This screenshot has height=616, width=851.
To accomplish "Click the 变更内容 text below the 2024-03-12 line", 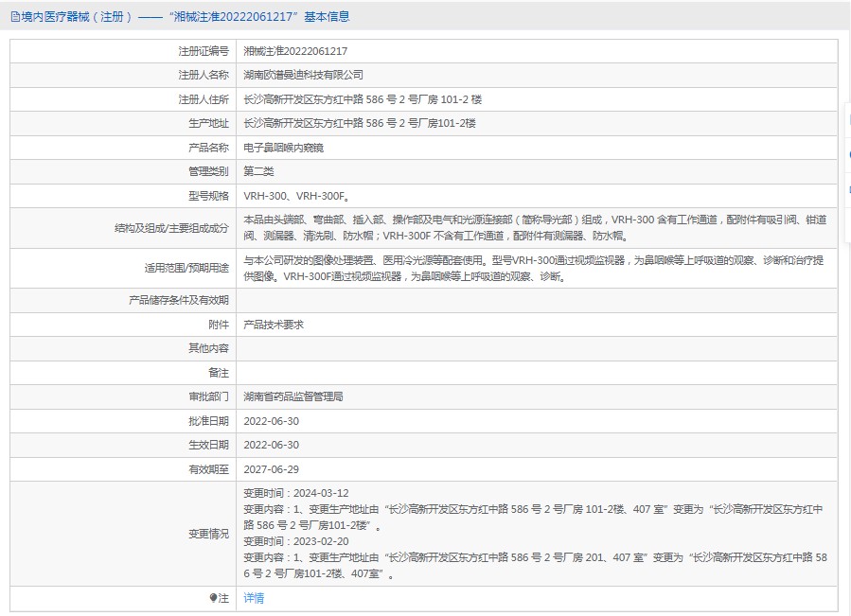I will tap(534, 518).
